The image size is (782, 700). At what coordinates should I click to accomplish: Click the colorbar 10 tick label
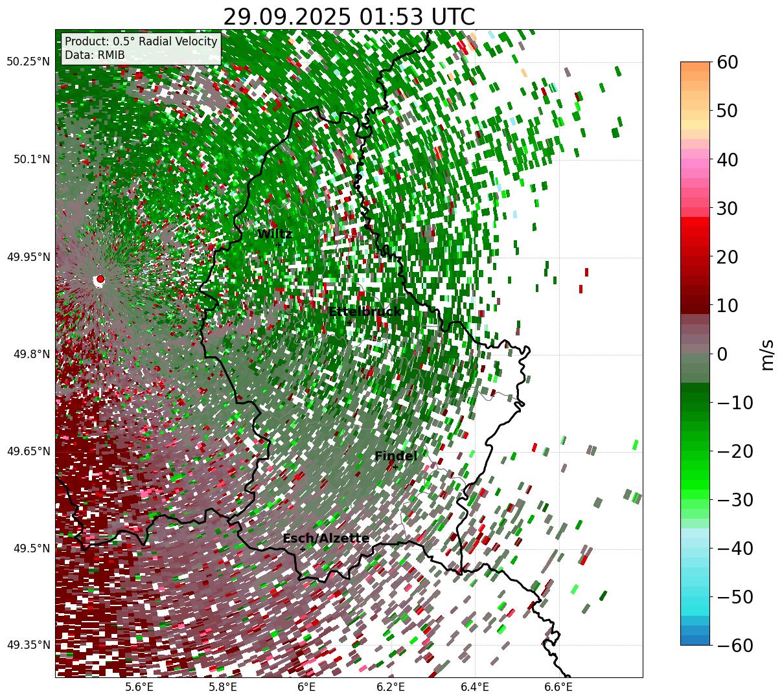(727, 305)
